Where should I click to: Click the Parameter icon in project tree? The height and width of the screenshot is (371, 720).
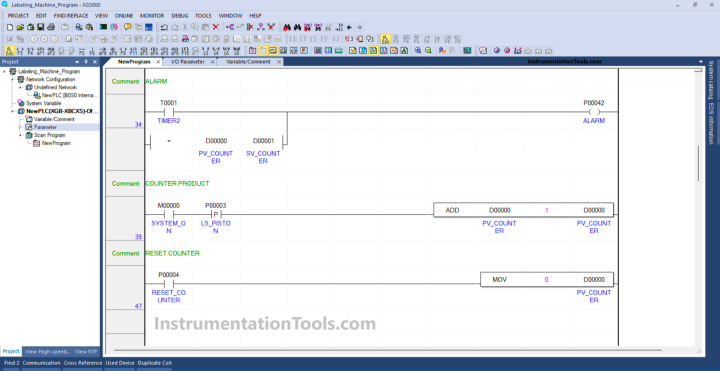click(x=29, y=127)
